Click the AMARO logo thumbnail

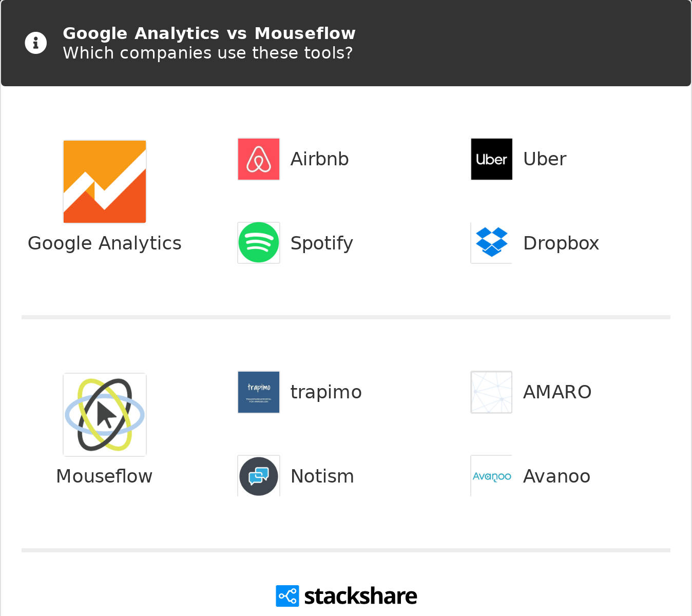click(492, 392)
